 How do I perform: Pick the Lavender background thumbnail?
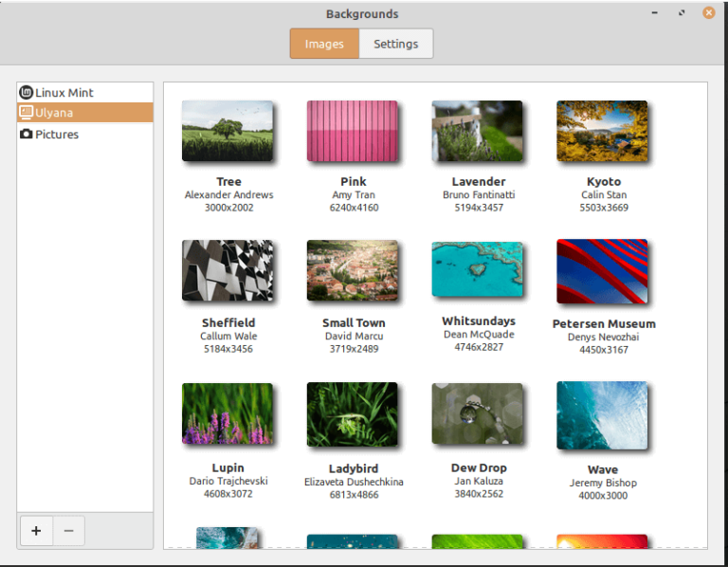(x=478, y=131)
